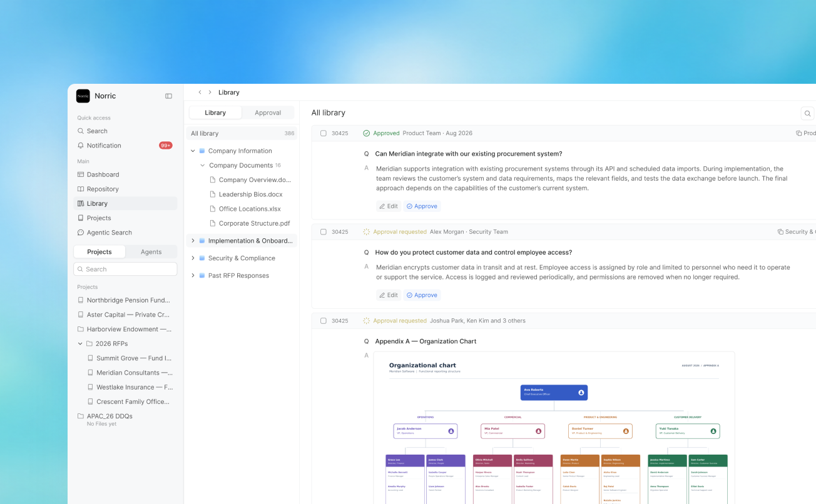Approve the customer data protection answer
Screen dimensions: 816x504
point(422,295)
